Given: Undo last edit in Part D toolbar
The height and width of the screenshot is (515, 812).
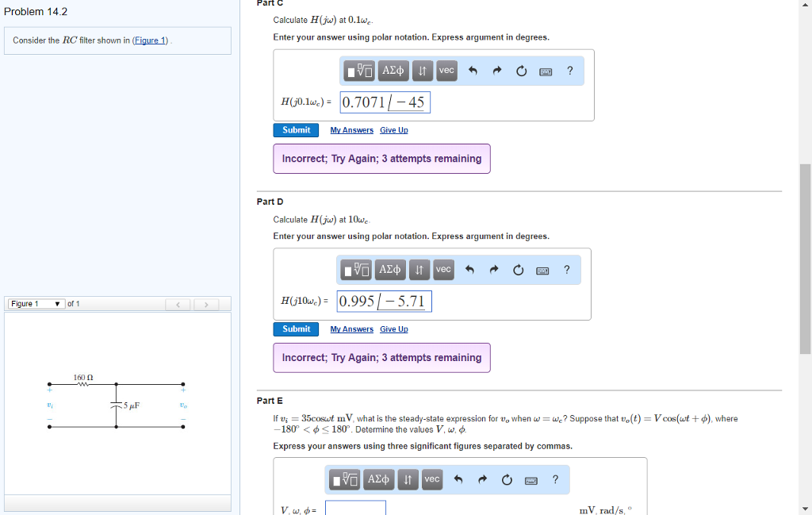Looking at the screenshot, I should (x=469, y=270).
